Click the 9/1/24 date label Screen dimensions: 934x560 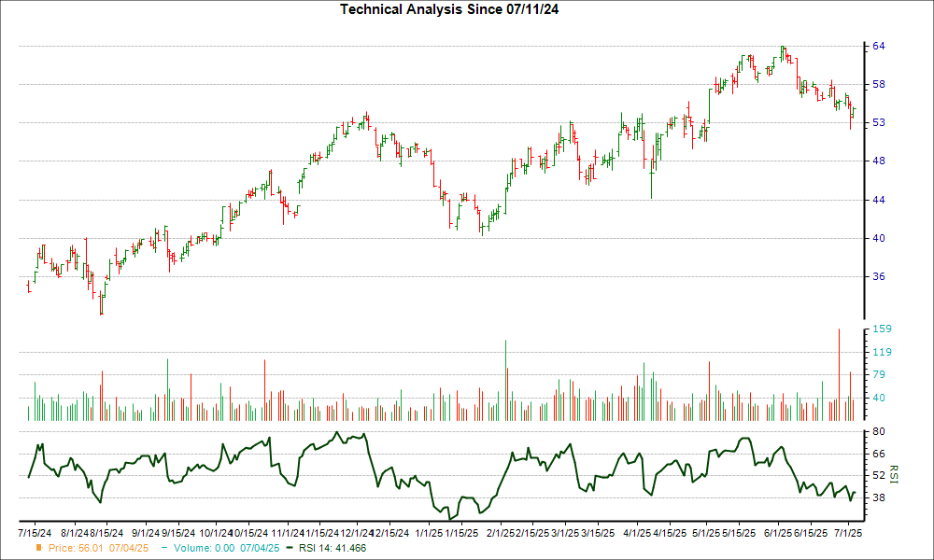pyautogui.click(x=146, y=533)
